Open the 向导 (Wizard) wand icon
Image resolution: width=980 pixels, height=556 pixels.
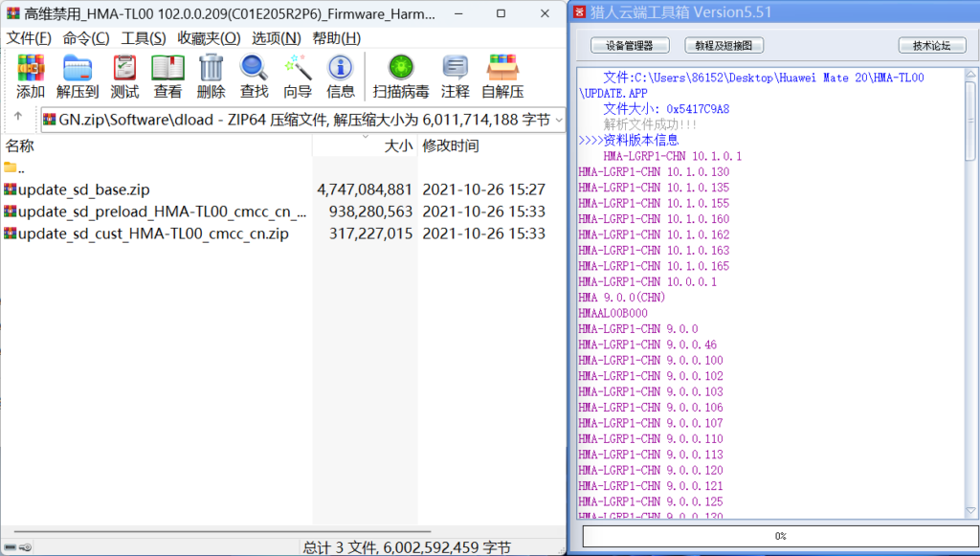coord(298,68)
